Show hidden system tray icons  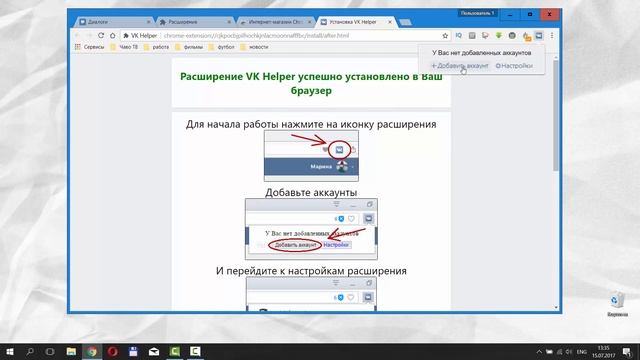pos(539,352)
